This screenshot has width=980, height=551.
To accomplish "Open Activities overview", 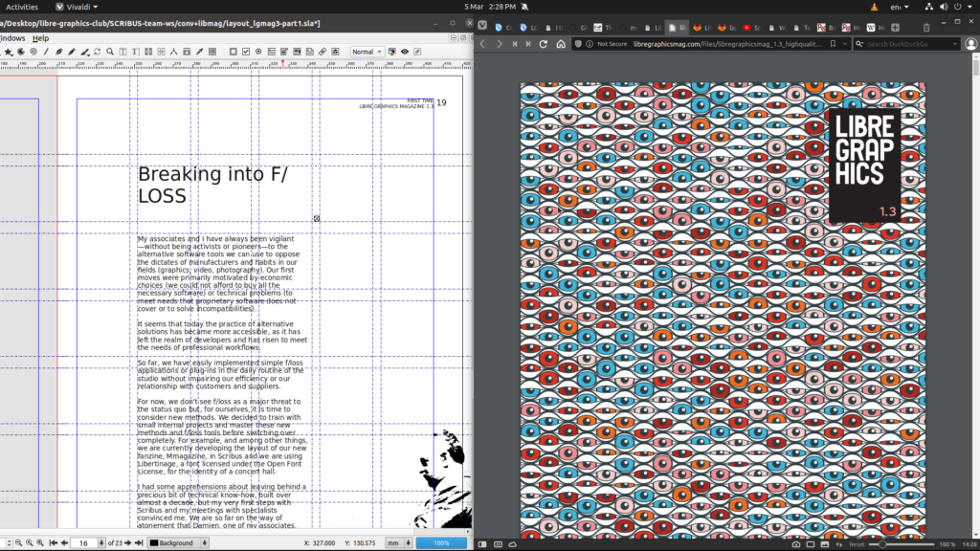I will click(22, 7).
